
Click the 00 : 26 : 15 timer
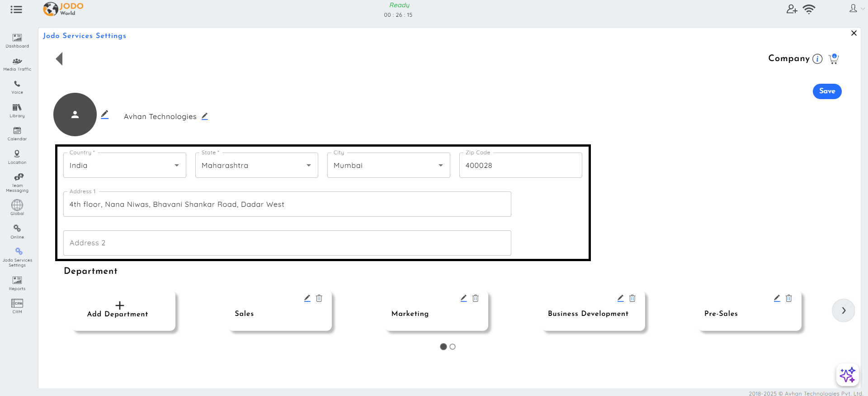[x=398, y=15]
